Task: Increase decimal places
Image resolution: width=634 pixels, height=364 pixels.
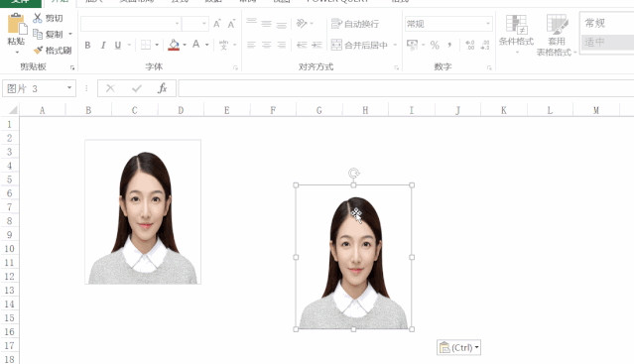Action: [x=470, y=45]
